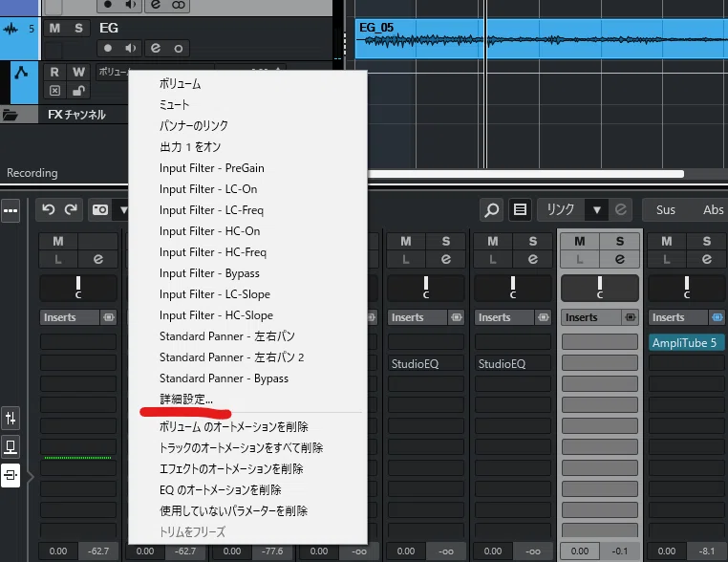This screenshot has height=562, width=728.
Task: Click the fader view icon in left sidebar
Action: (11, 419)
